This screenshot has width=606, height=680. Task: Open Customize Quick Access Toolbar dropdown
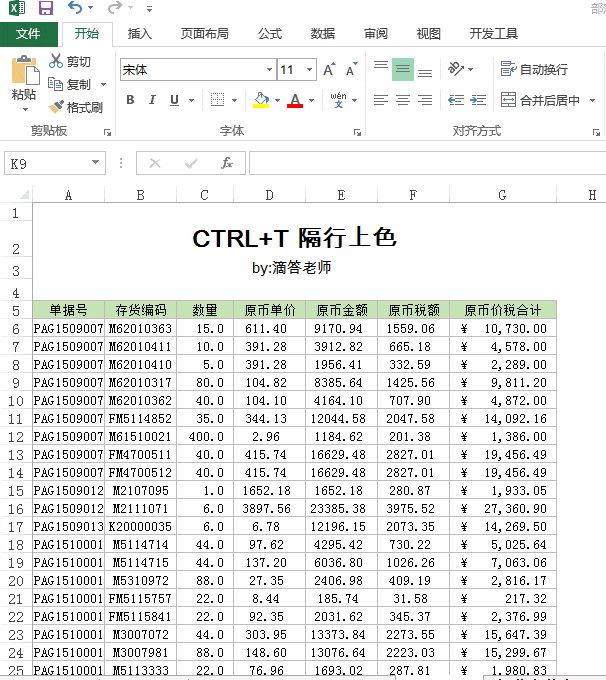149,8
